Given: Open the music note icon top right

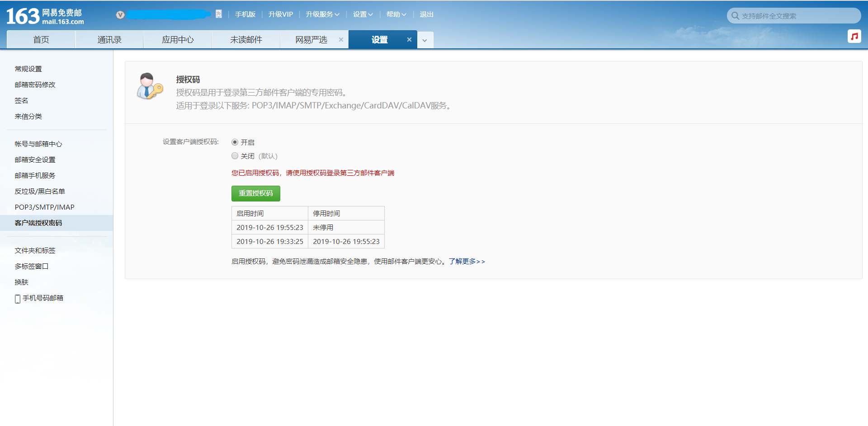Looking at the screenshot, I should [854, 36].
